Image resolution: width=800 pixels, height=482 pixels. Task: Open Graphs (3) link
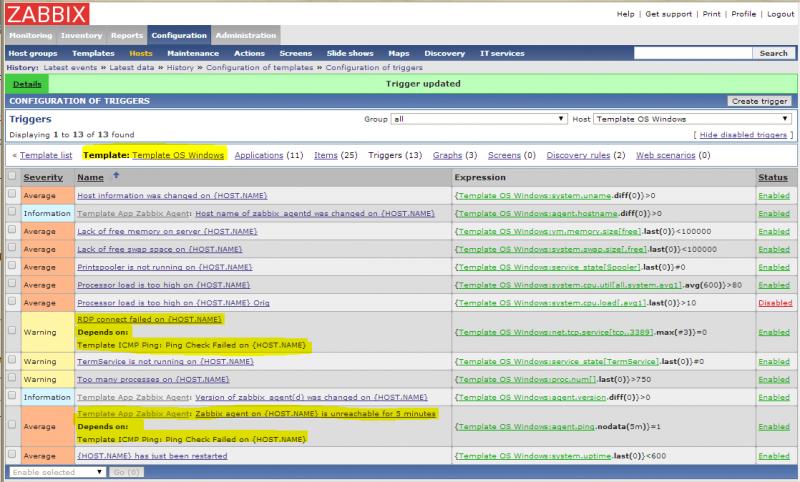[x=447, y=155]
